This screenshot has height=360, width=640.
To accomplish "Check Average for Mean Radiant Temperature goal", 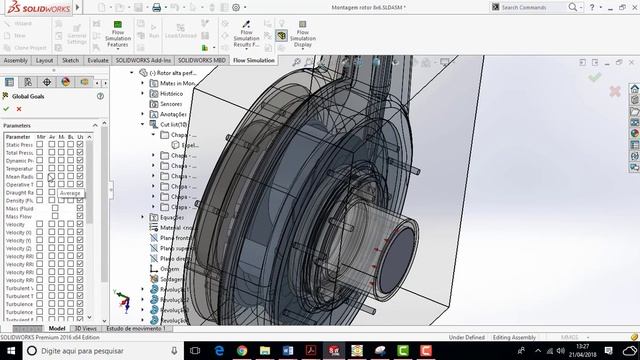I will [51, 176].
